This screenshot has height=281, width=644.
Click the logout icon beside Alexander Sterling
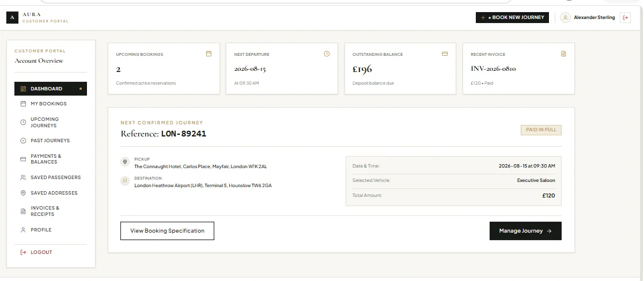pos(625,18)
